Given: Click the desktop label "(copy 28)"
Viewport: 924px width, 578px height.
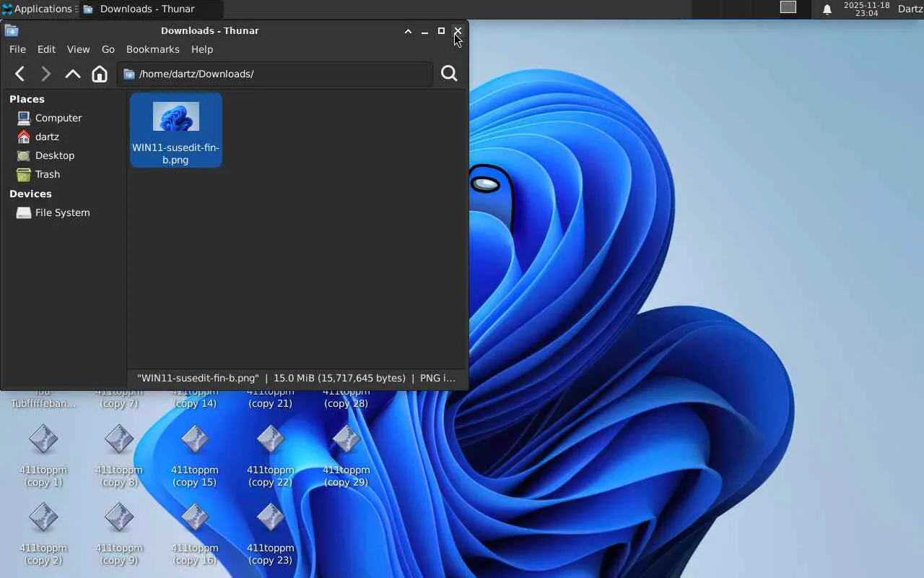Looking at the screenshot, I should click(x=346, y=403).
